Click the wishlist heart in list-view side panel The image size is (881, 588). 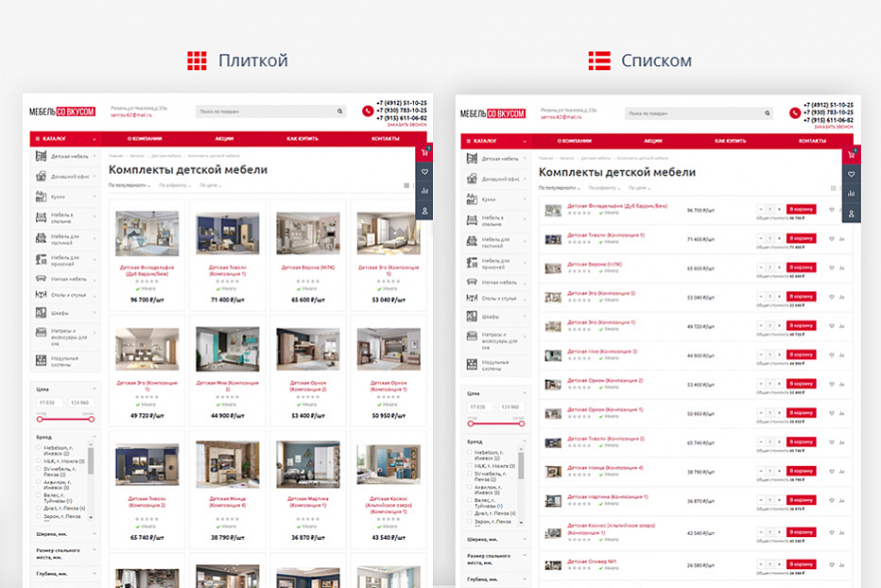pos(852,174)
